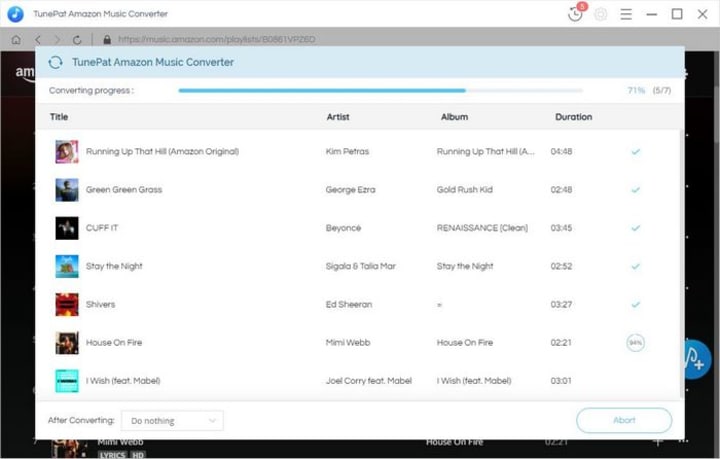Click the Duration column header
Viewport: 720px width, 459px height.
pos(574,117)
